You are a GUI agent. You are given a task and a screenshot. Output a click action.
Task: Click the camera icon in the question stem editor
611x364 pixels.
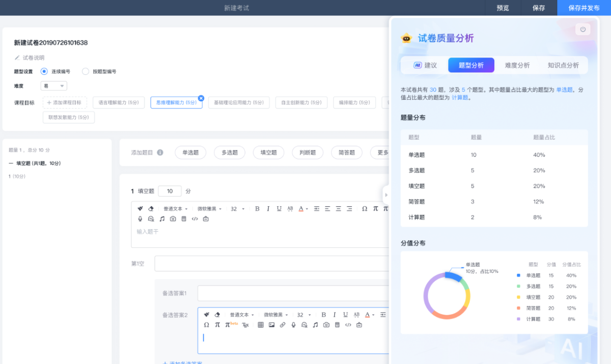coord(173,219)
